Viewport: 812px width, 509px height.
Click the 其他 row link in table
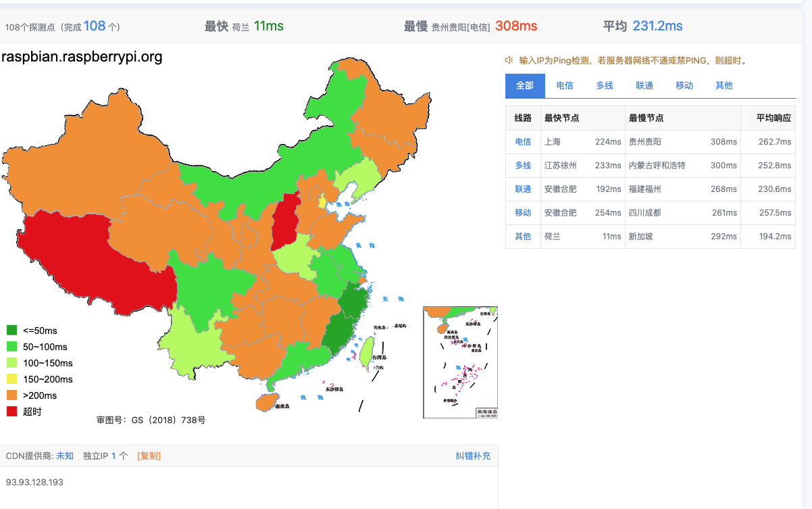(x=523, y=237)
